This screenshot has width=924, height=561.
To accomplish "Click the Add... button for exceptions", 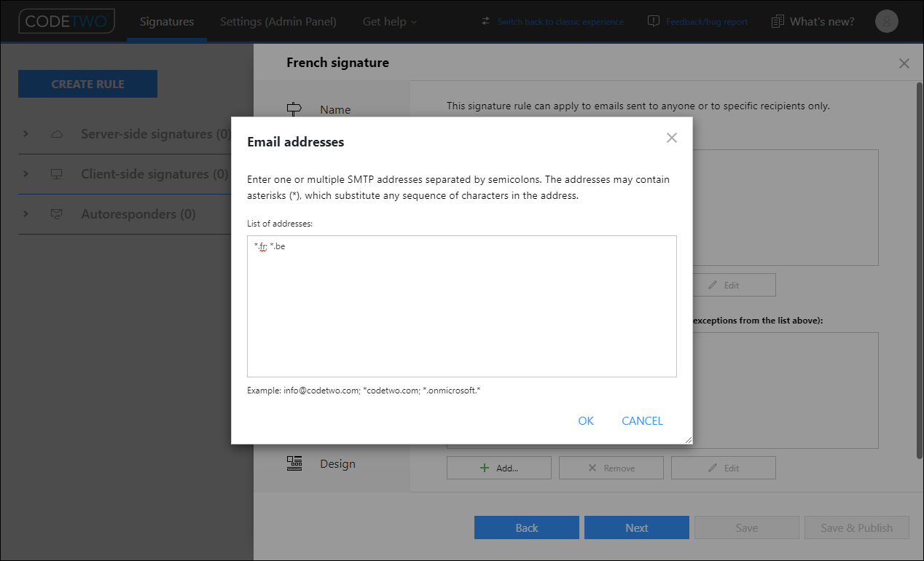I will (x=499, y=468).
